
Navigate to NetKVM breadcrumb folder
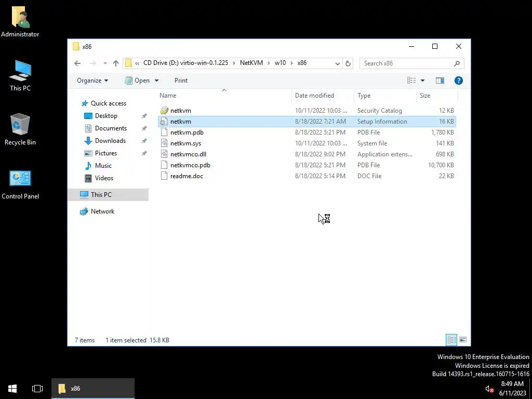(251, 63)
